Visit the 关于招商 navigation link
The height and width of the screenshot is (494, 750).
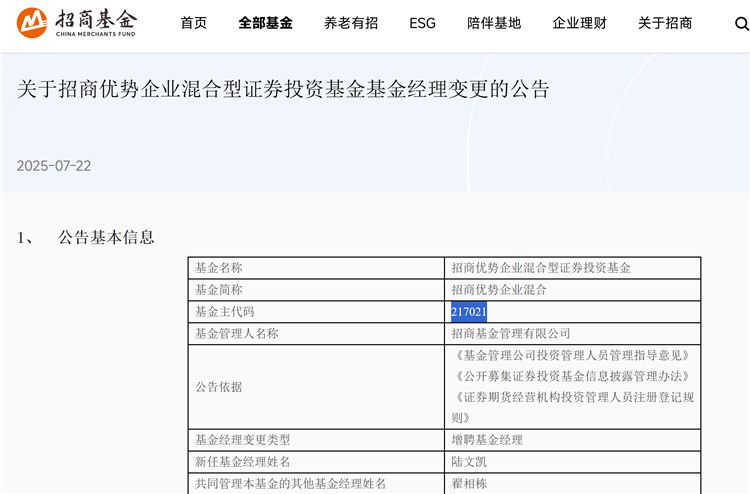665,23
